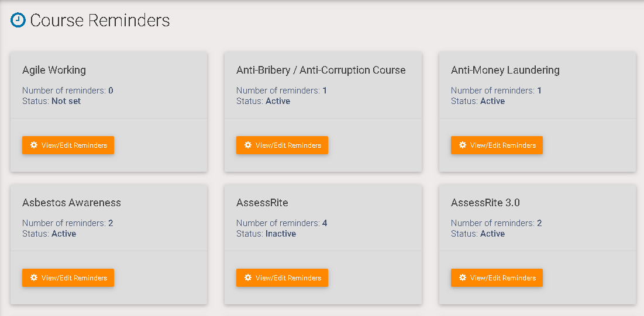
Task: Select the gear icon in the inactive AssessRite card
Action: coord(248,277)
